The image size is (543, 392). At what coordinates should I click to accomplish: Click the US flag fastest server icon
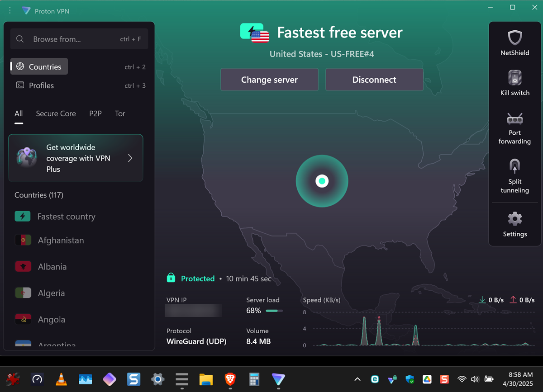pos(255,33)
